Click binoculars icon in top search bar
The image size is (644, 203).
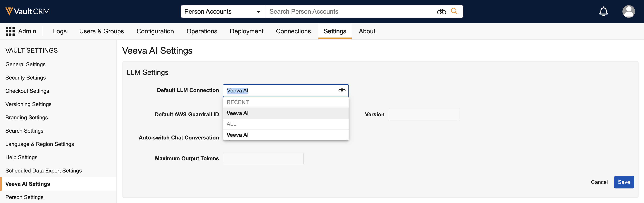pyautogui.click(x=441, y=12)
